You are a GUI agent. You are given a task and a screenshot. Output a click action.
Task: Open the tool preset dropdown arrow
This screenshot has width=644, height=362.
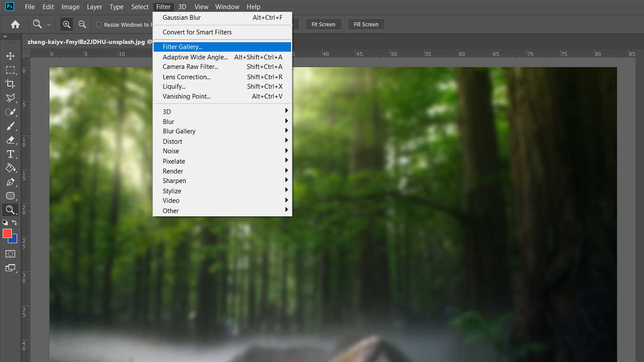point(49,25)
